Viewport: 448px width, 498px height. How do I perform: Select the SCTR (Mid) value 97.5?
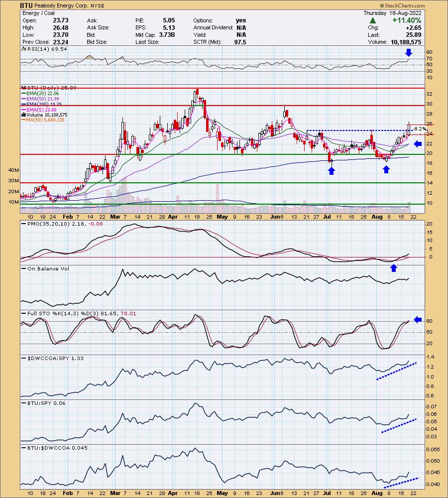(240, 42)
